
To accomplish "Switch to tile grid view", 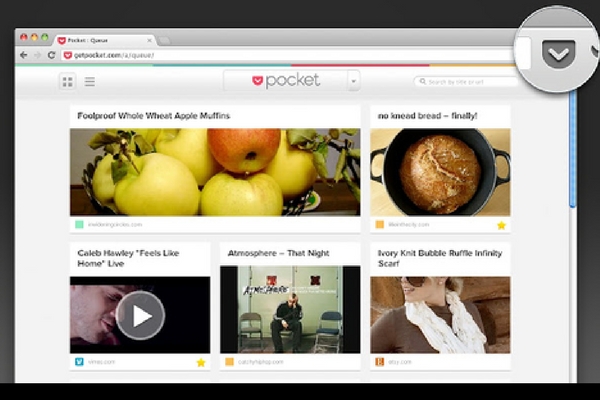I will pyautogui.click(x=68, y=82).
